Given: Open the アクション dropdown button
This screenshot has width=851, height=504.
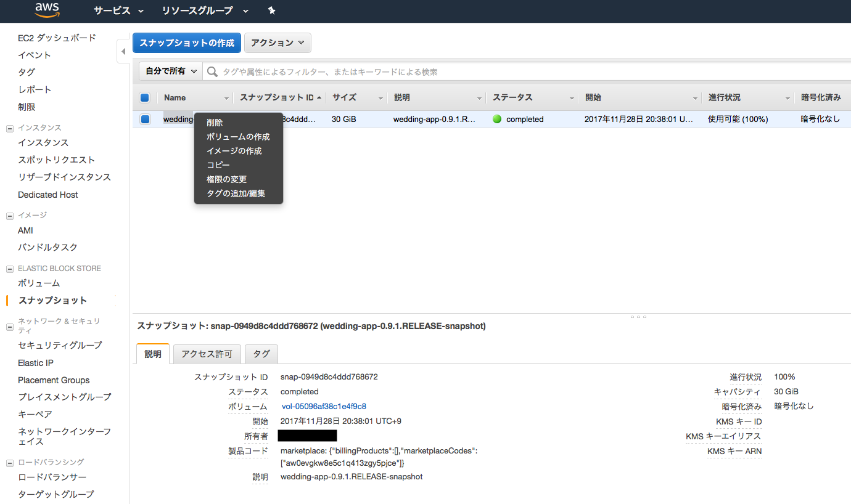Looking at the screenshot, I should [x=277, y=43].
